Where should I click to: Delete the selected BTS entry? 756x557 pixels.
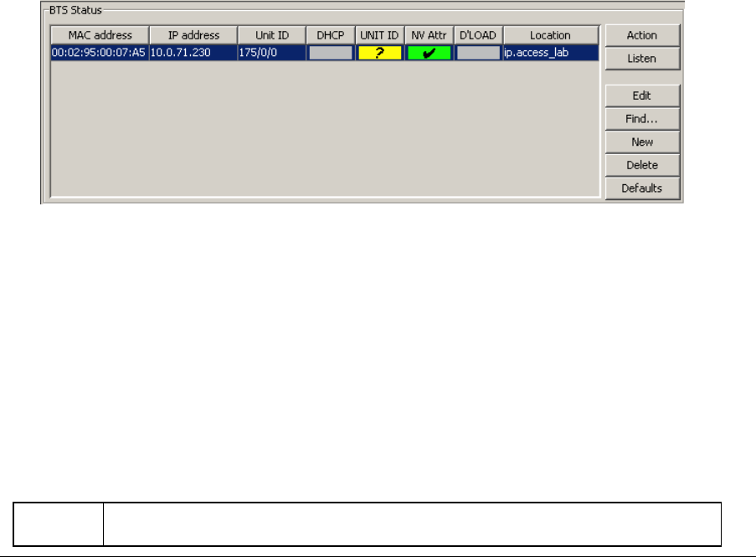point(642,165)
